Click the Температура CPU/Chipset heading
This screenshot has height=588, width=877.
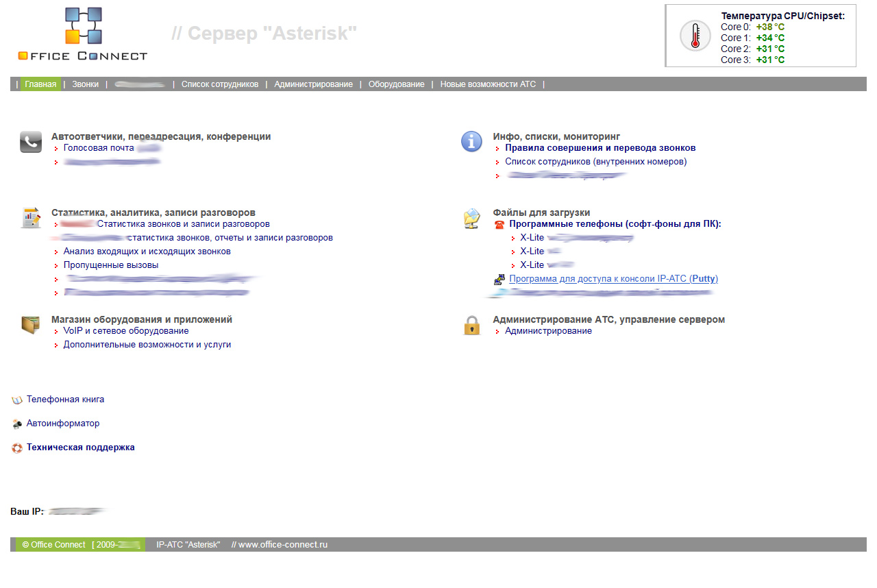click(783, 16)
